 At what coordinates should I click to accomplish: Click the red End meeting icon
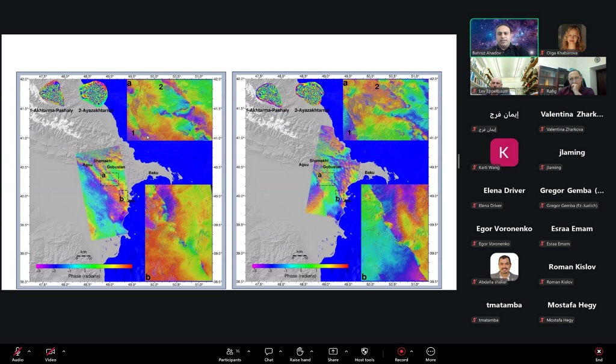(x=599, y=351)
